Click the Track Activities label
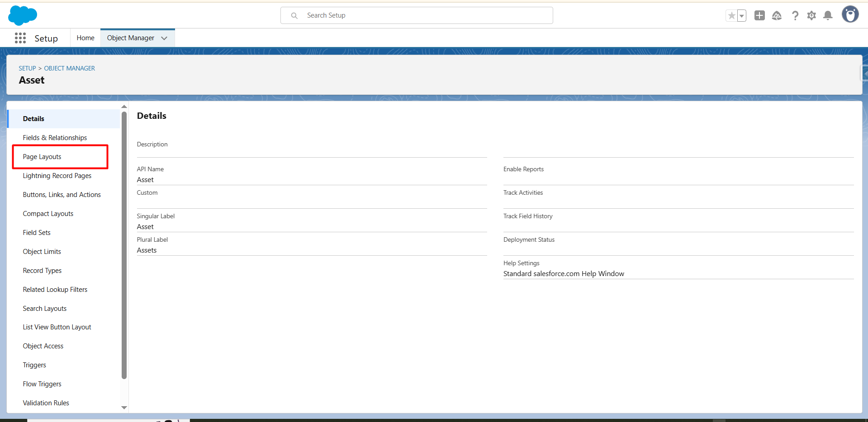Viewport: 868px width, 422px height. click(x=523, y=193)
